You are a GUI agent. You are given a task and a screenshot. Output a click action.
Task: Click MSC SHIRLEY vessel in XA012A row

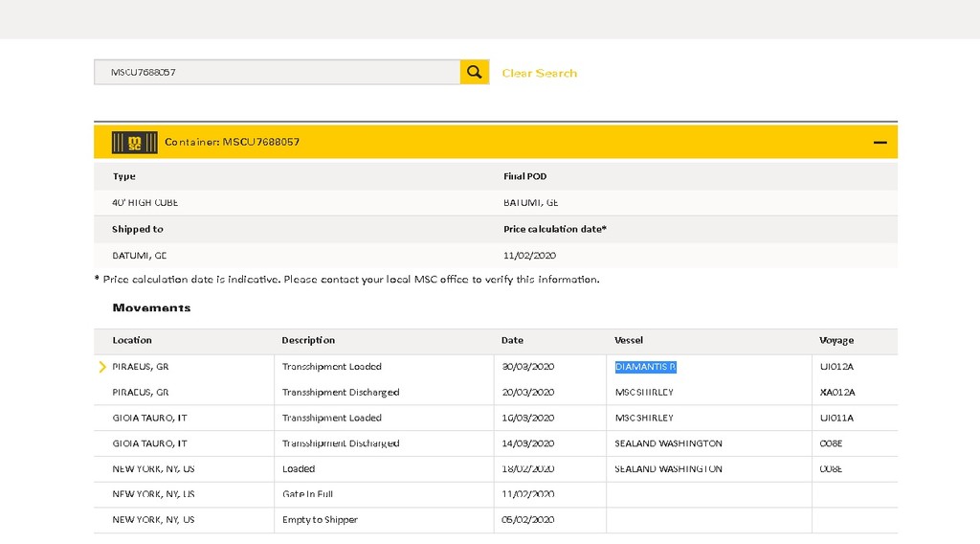(644, 392)
